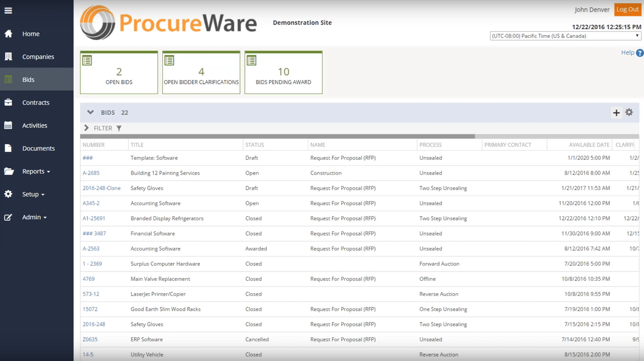Image resolution: width=644 pixels, height=361 pixels.
Task: Toggle the hamburger menu at top left
Action: pyautogui.click(x=8, y=10)
